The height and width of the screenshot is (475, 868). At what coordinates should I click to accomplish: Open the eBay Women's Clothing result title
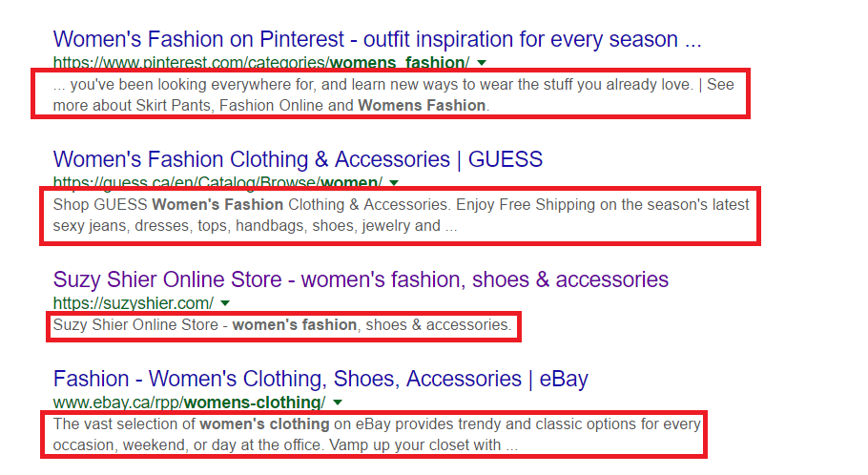320,379
